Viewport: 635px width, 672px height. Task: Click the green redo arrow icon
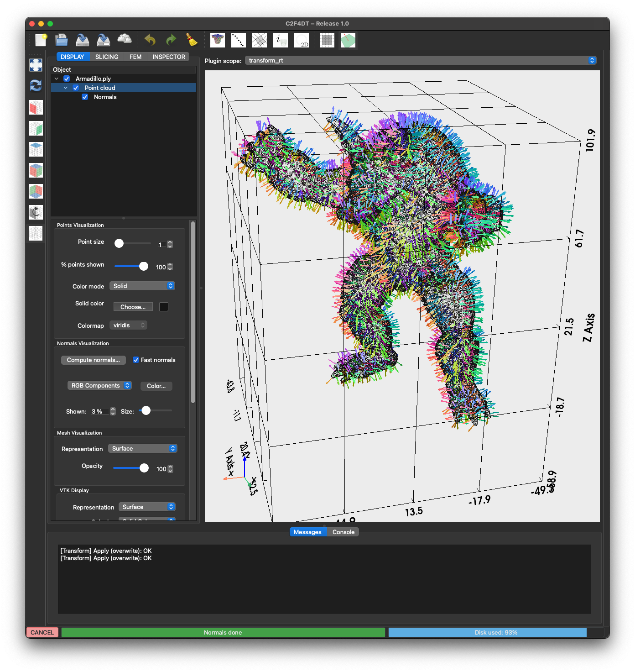171,40
